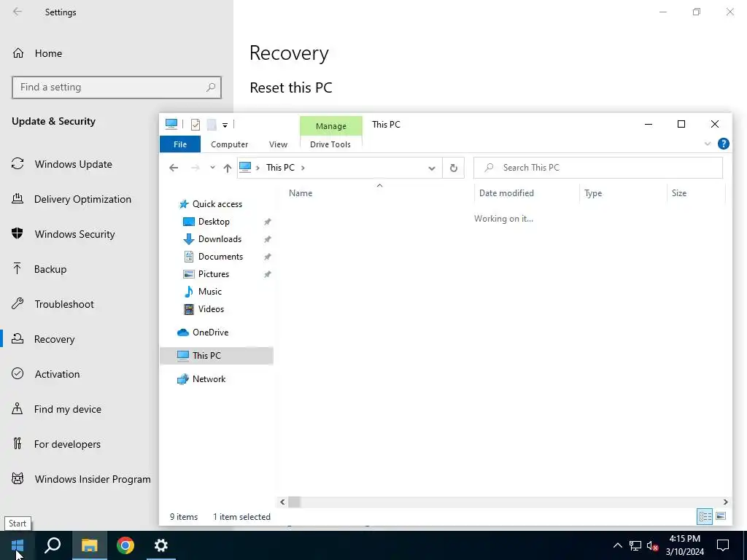Screen dimensions: 747x560
Task: Open taskbar search
Action: coord(53,545)
